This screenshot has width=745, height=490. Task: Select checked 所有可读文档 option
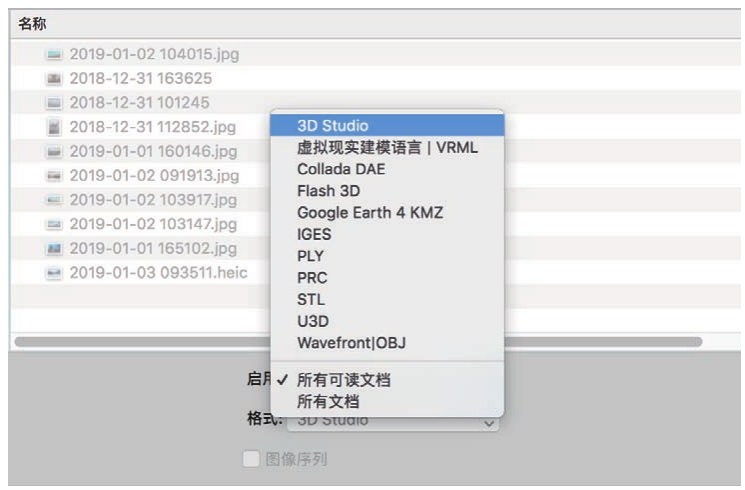tap(387, 380)
